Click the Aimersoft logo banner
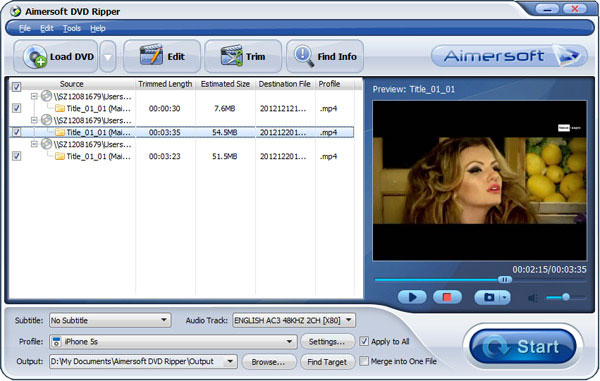 pos(509,56)
